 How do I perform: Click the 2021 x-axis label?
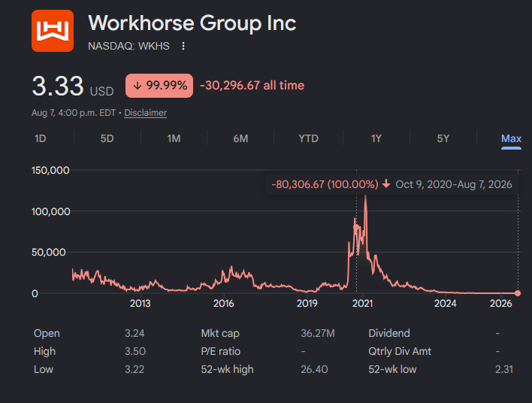362,303
